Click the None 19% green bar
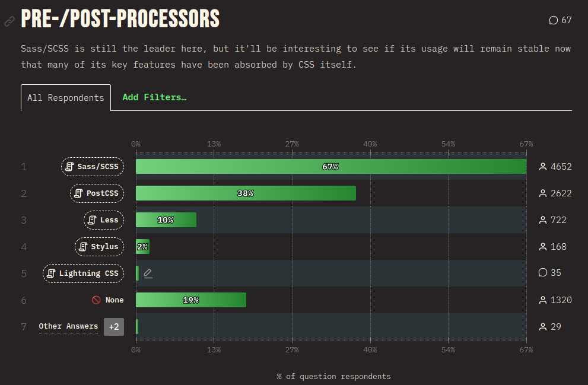 pyautogui.click(x=190, y=300)
